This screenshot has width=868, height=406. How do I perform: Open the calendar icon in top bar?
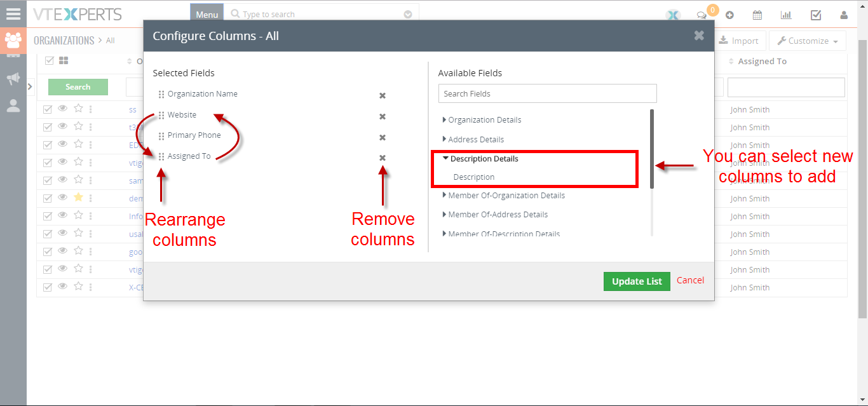pyautogui.click(x=757, y=15)
